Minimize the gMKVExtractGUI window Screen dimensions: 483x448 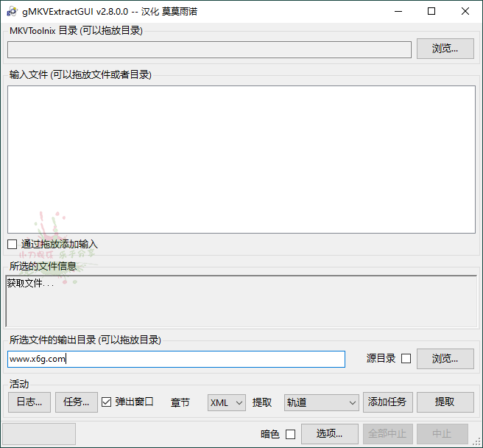[398, 11]
